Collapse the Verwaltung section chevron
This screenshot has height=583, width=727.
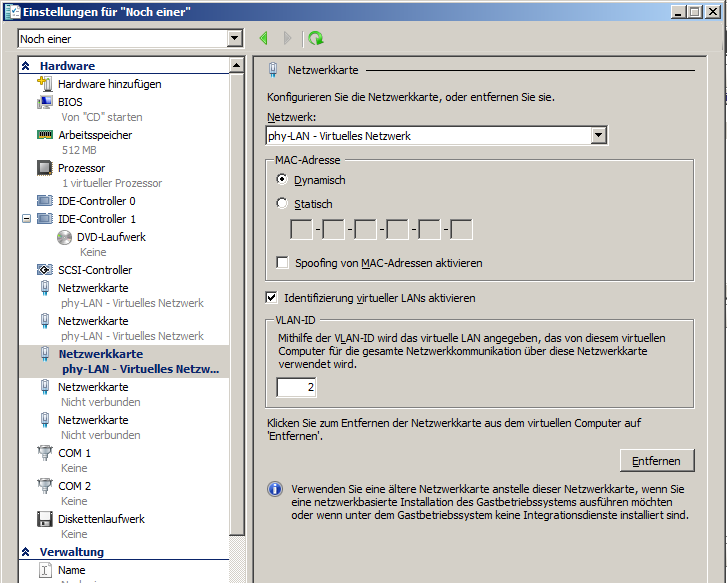tap(26, 552)
